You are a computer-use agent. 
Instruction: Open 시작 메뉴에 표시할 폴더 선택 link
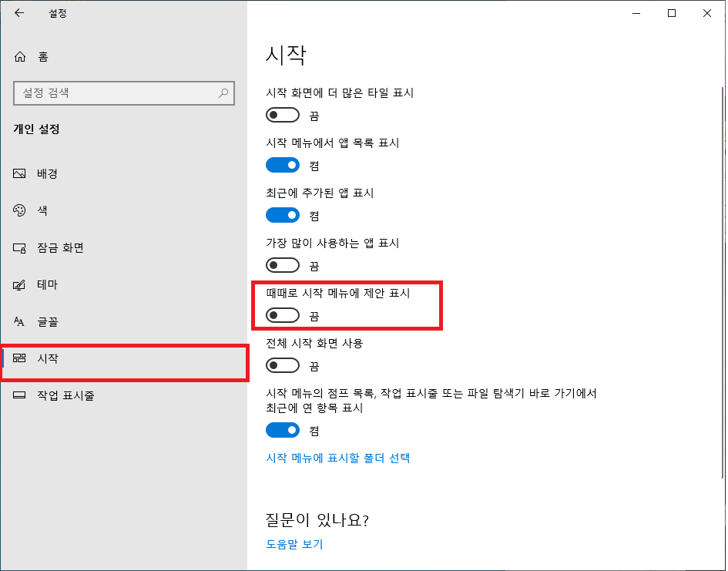point(337,458)
